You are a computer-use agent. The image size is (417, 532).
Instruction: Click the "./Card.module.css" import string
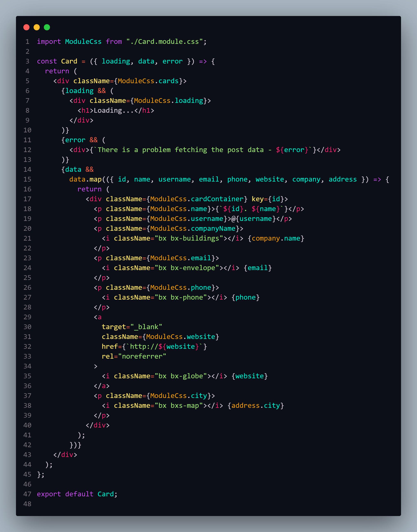click(x=164, y=42)
